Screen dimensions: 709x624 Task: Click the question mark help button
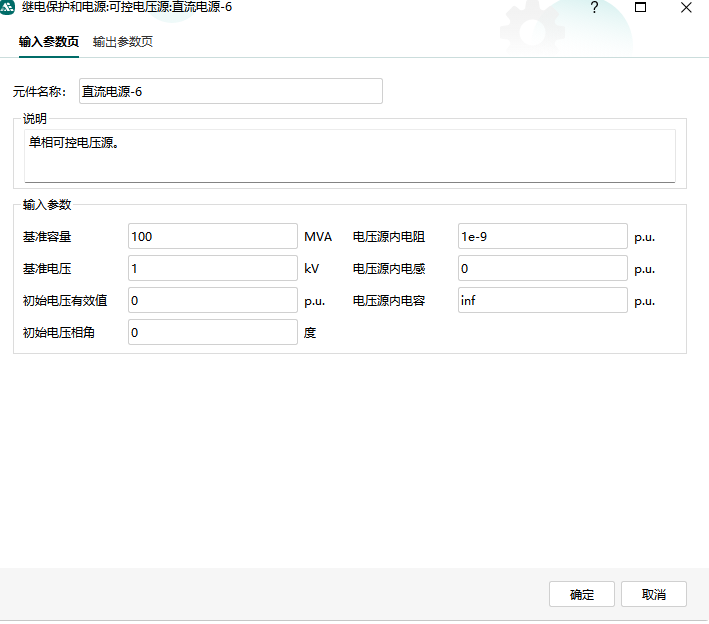coord(594,8)
